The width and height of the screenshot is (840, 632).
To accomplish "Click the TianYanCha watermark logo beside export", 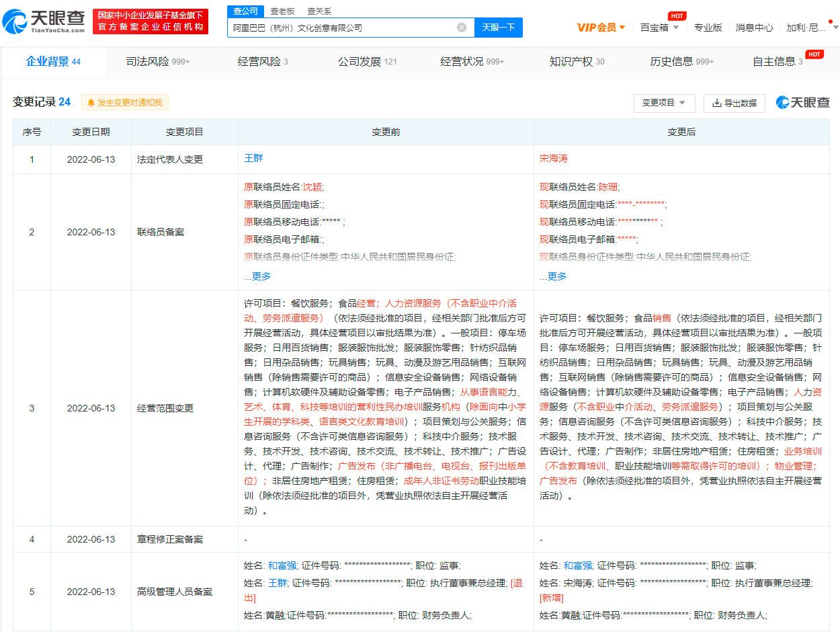I will pos(803,102).
